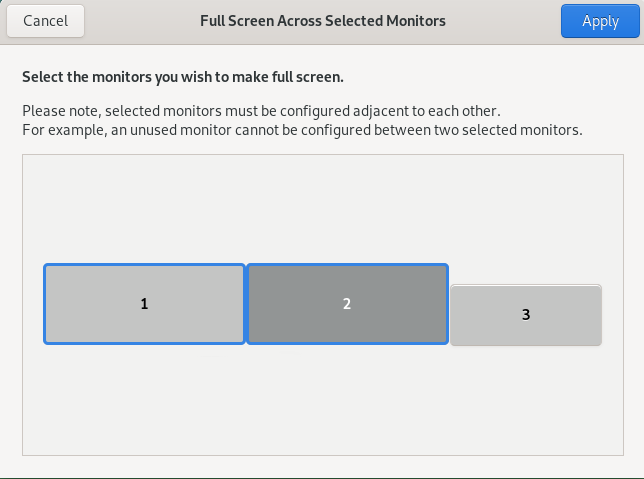
Task: Click the dialog title "Full Screen Across Selected Monitors"
Action: (x=323, y=21)
